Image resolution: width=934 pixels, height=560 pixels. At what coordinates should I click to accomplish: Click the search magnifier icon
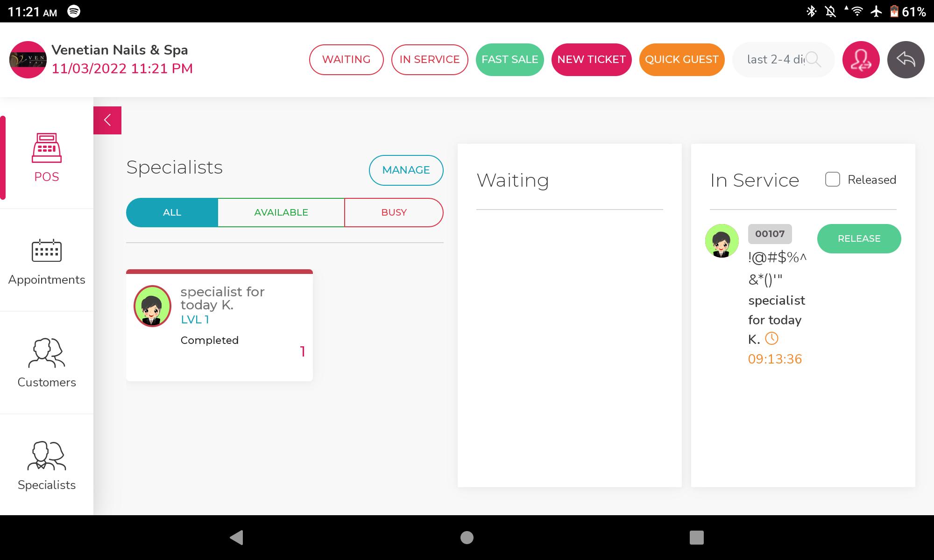pos(814,60)
